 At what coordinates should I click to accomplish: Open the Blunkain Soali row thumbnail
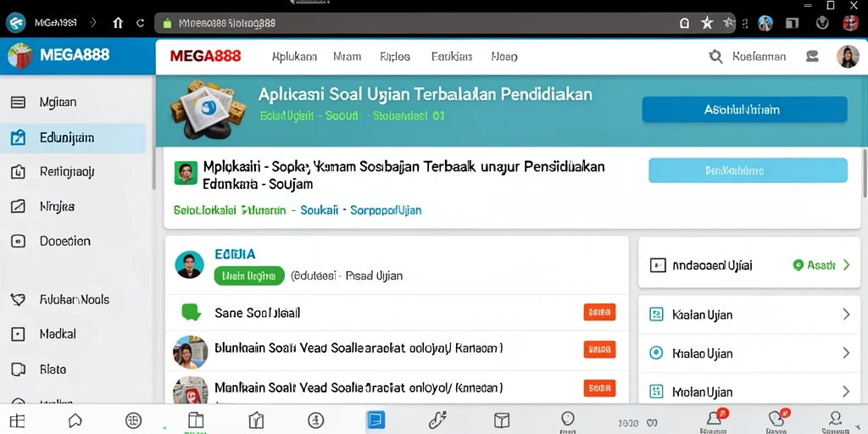pyautogui.click(x=190, y=352)
